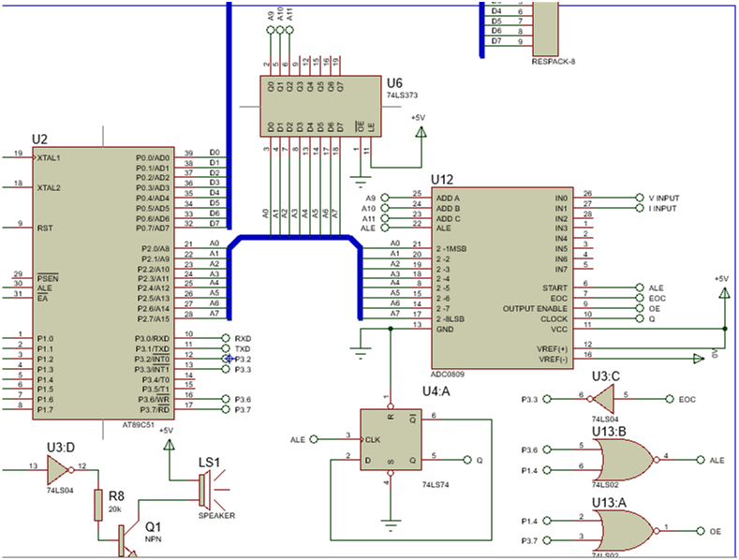The width and height of the screenshot is (739, 560).
Task: Select the U12 ADC0809 converter body
Action: click(502, 277)
